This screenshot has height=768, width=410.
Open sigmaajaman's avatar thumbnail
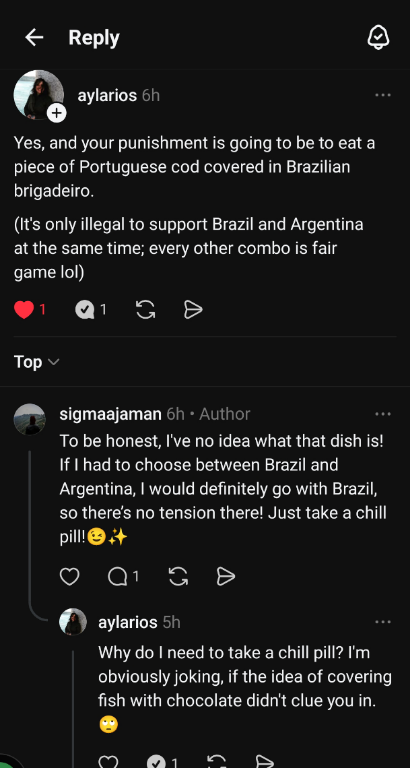(x=29, y=419)
